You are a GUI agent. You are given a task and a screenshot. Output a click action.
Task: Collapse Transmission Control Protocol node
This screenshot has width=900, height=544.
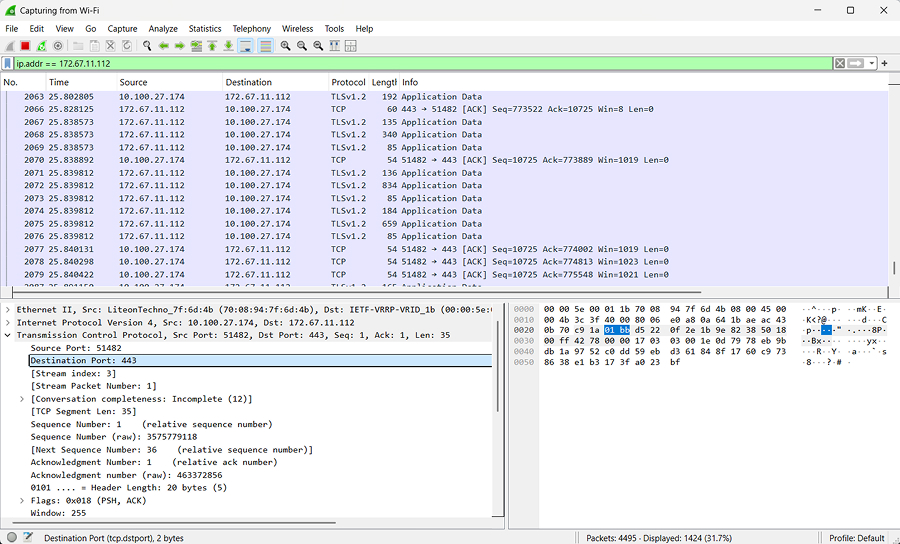click(7, 335)
